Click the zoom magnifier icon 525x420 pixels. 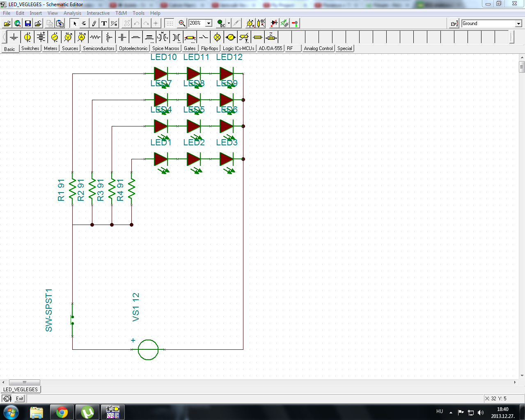[x=182, y=23]
